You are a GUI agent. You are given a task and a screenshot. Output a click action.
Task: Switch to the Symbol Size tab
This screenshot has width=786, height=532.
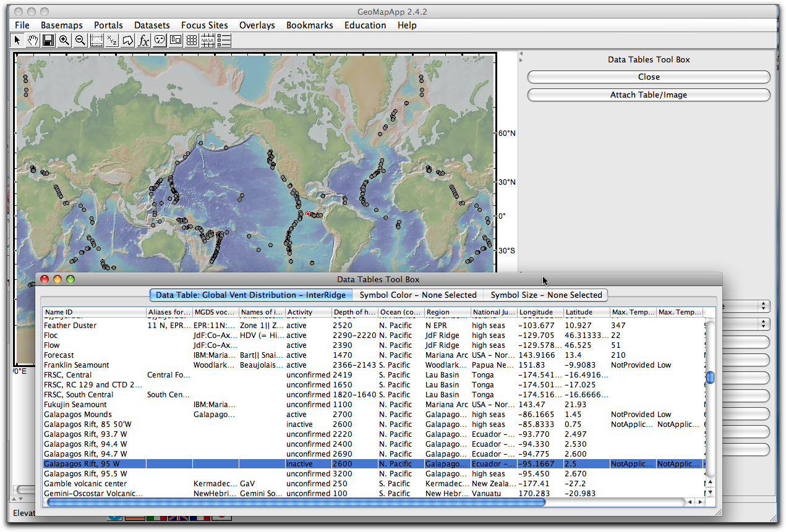coord(547,295)
